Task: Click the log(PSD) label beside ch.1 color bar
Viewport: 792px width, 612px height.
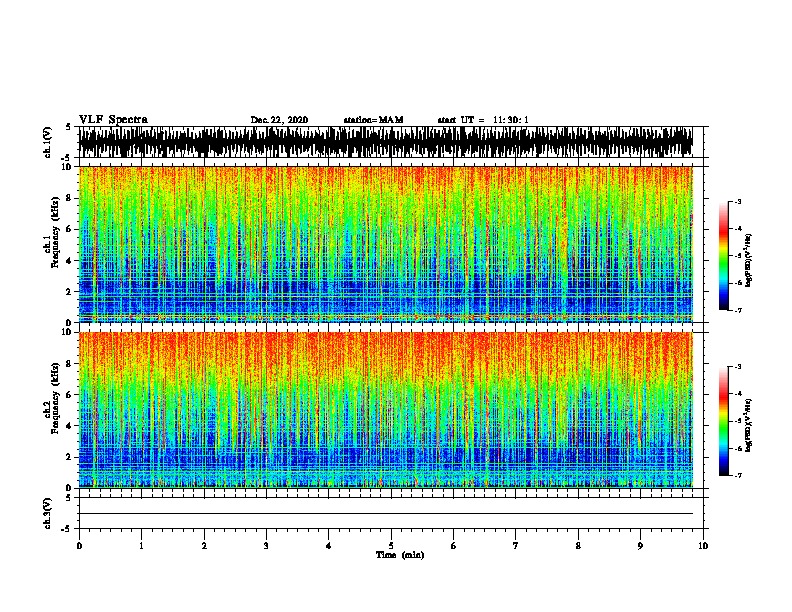Action: coord(748,260)
